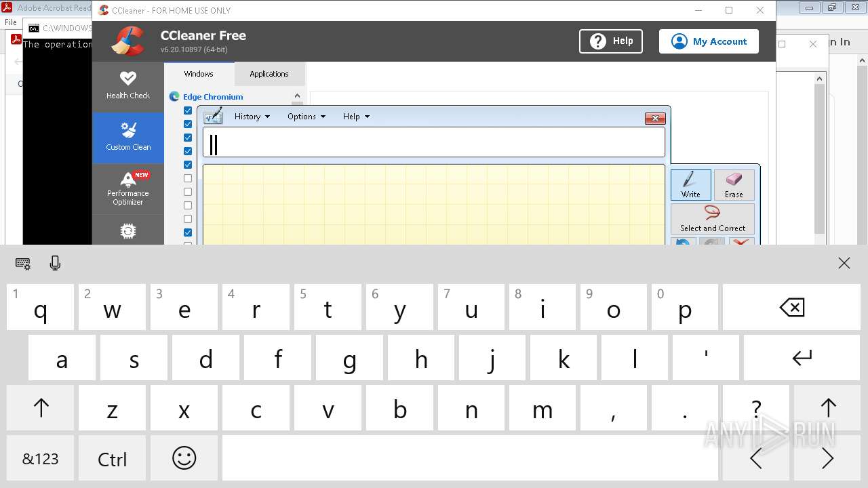Switch to the Applications tab

269,74
